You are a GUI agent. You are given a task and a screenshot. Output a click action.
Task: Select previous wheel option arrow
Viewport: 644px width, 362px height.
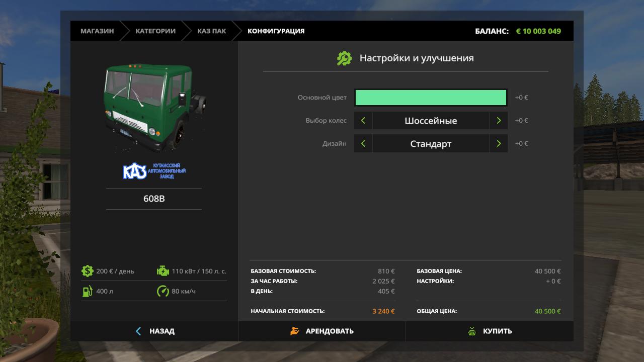tap(363, 121)
